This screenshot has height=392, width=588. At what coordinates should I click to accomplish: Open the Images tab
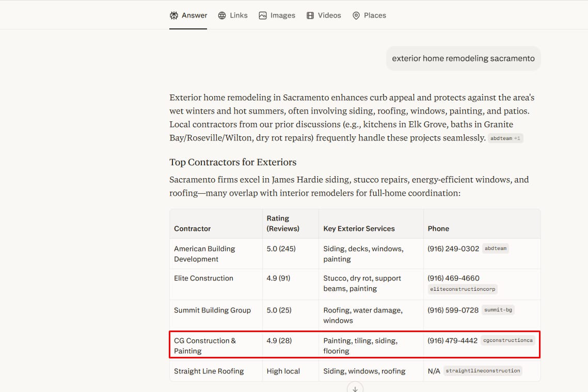[x=277, y=15]
